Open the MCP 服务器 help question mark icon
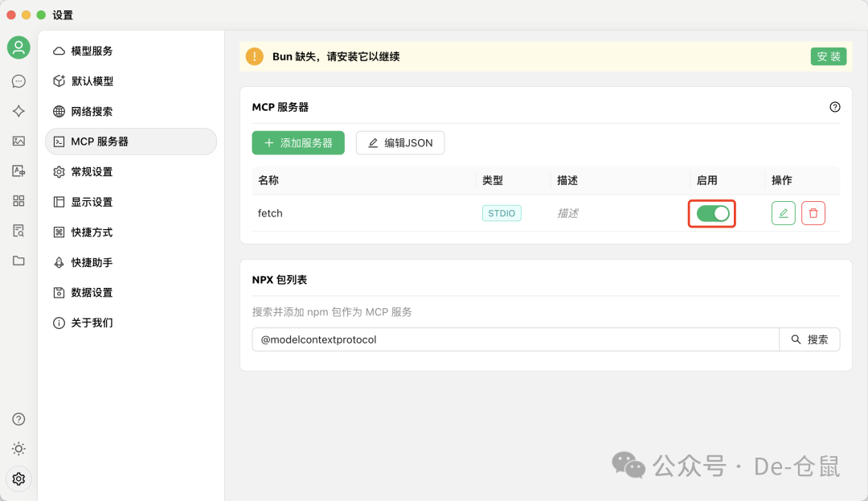The width and height of the screenshot is (868, 501). pyautogui.click(x=835, y=106)
